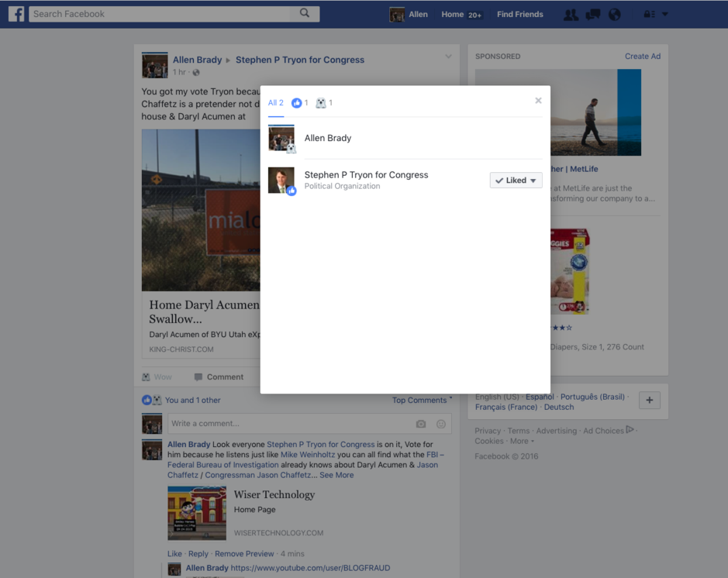Click the post author avatar in the post header
The width and height of the screenshot is (728, 578).
pyautogui.click(x=154, y=65)
